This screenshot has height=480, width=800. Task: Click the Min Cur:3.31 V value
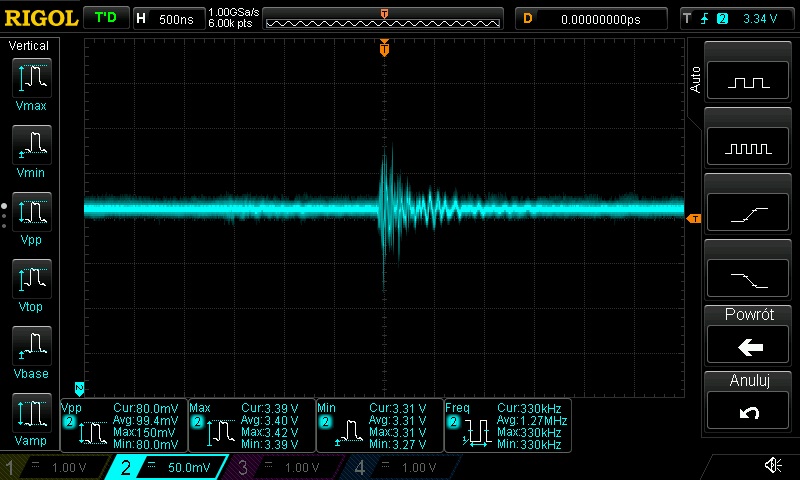398,409
